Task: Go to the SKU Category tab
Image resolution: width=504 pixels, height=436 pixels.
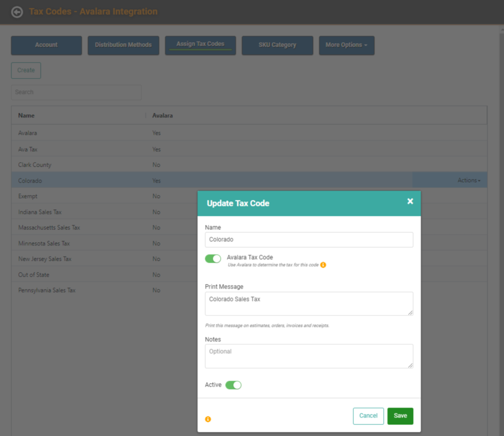Action: (x=277, y=45)
